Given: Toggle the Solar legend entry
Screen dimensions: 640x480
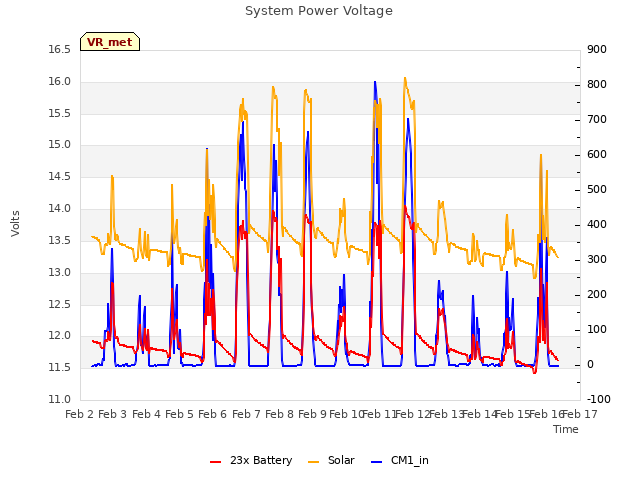Looking at the screenshot, I should coord(331,460).
